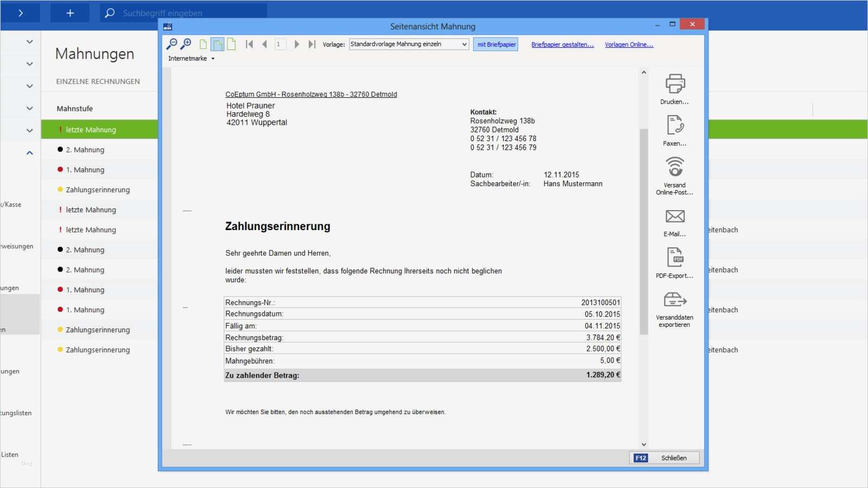This screenshot has height=488, width=868.
Task: Click the preview vertical scrollbar thumb
Action: [x=644, y=232]
